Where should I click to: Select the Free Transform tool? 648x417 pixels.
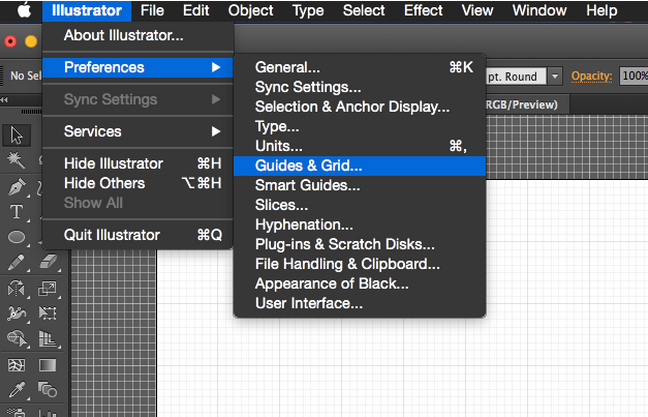point(48,313)
